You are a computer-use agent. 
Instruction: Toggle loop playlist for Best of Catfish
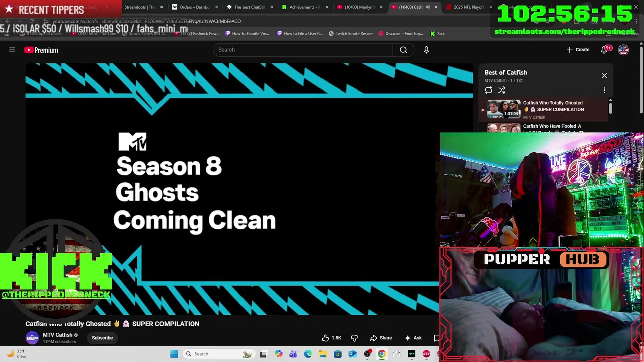pos(488,90)
